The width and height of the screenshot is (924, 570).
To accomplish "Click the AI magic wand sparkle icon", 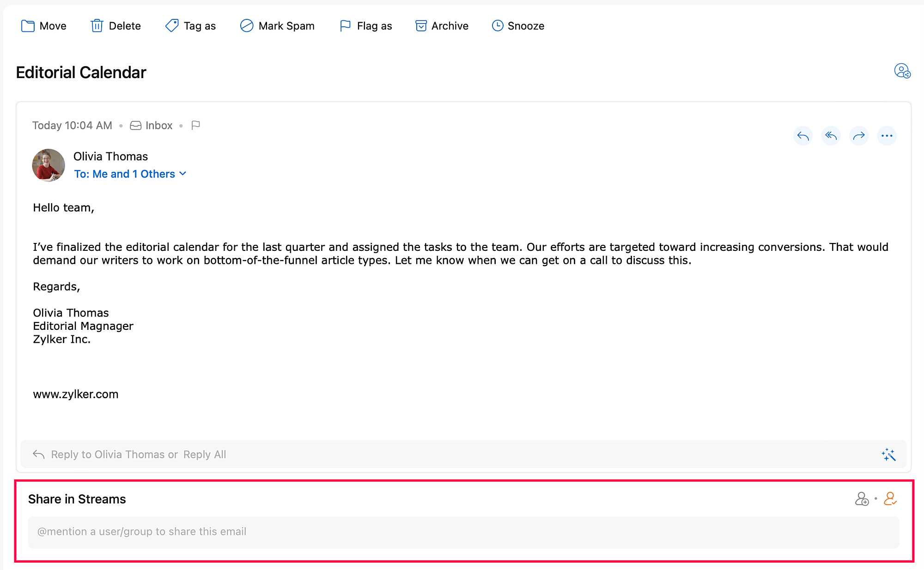I will pyautogui.click(x=888, y=455).
